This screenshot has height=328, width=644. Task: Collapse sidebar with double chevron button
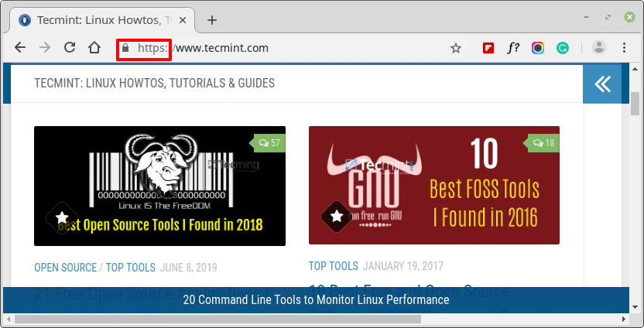[x=602, y=84]
